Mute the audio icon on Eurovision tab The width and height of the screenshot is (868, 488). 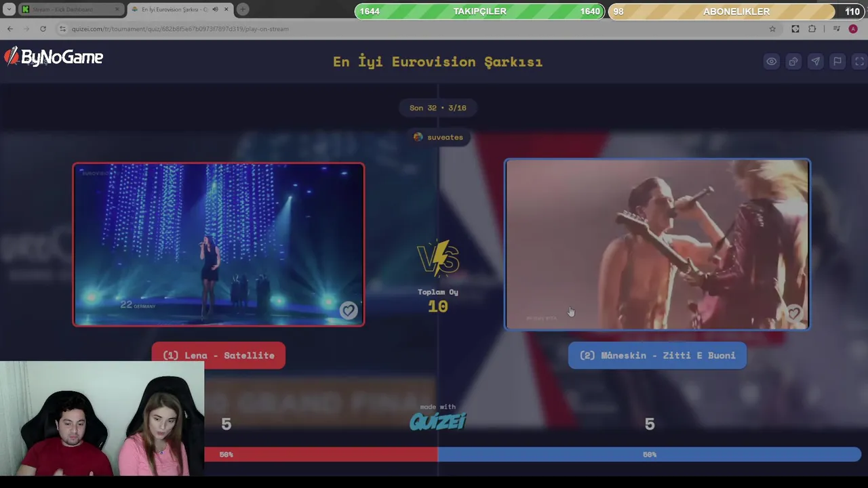[x=215, y=9]
